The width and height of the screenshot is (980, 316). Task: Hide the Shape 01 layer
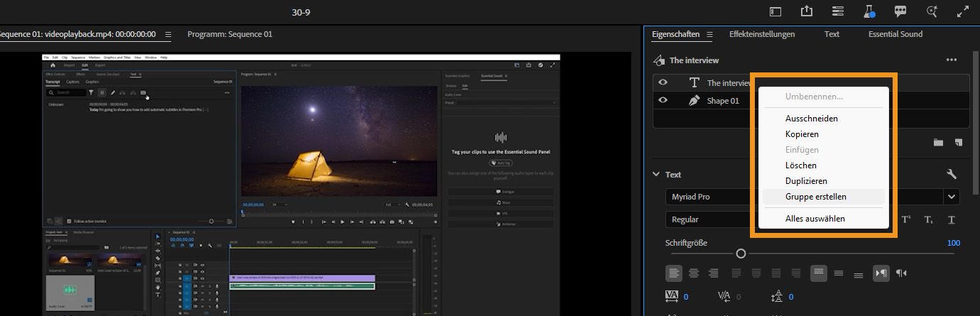(x=663, y=101)
